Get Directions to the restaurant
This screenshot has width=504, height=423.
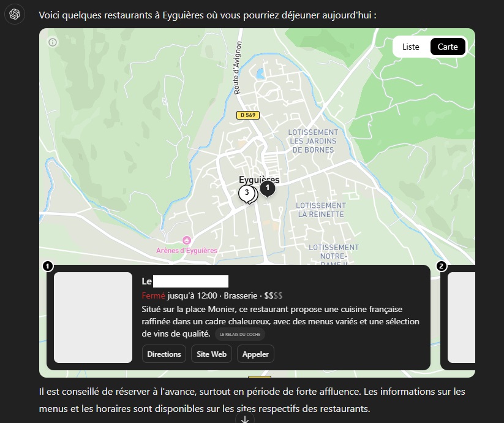pos(164,354)
